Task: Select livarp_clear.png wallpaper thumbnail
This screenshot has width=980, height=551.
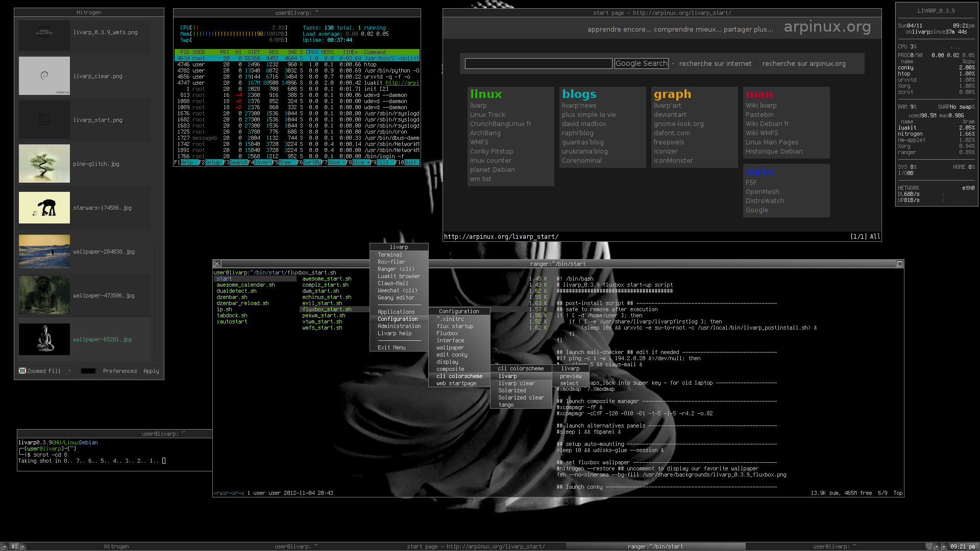Action: tap(44, 76)
